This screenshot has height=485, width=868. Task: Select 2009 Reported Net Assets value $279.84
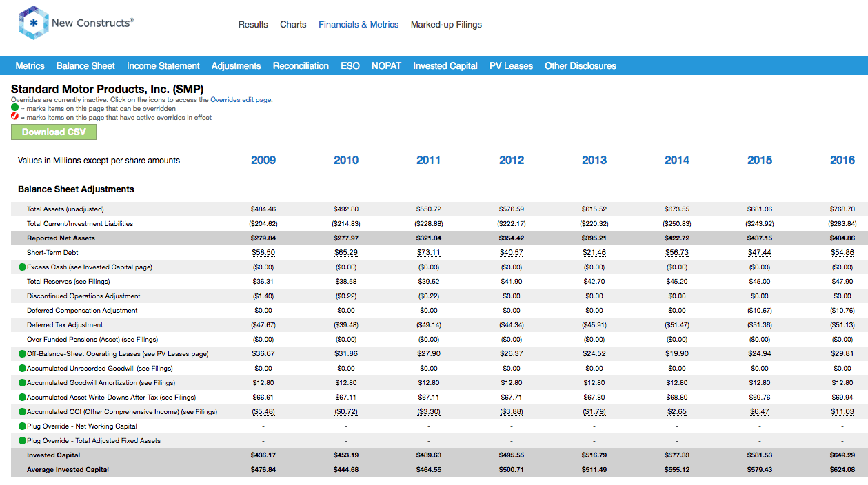point(263,238)
